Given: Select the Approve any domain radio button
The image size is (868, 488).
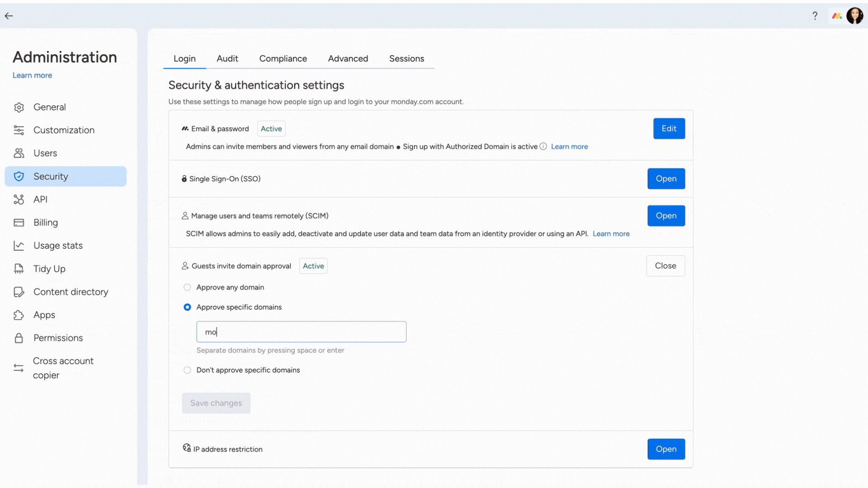Looking at the screenshot, I should point(187,287).
